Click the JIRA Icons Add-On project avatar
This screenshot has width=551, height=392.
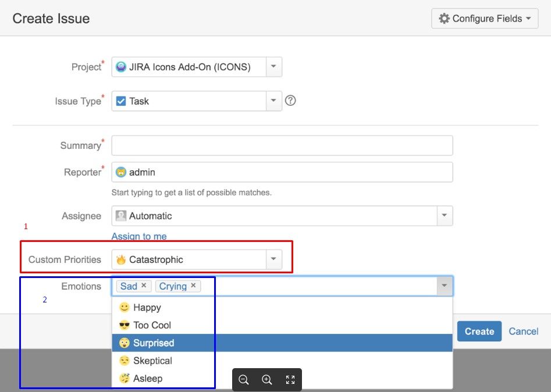point(121,67)
